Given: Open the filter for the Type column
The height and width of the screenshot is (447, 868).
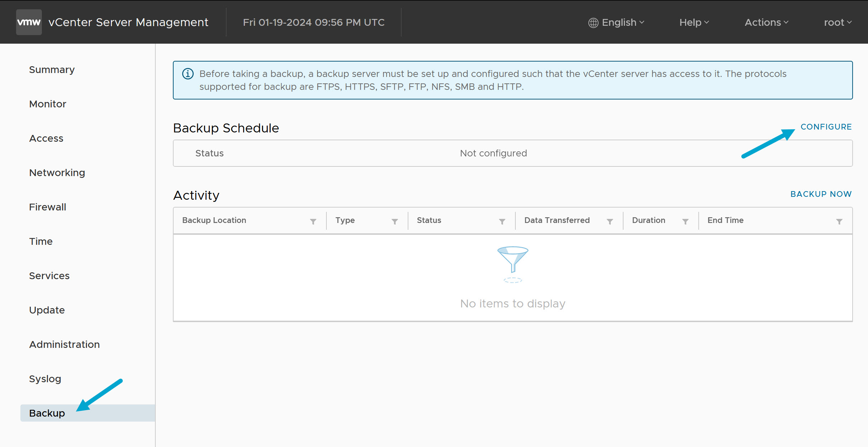Looking at the screenshot, I should (395, 221).
